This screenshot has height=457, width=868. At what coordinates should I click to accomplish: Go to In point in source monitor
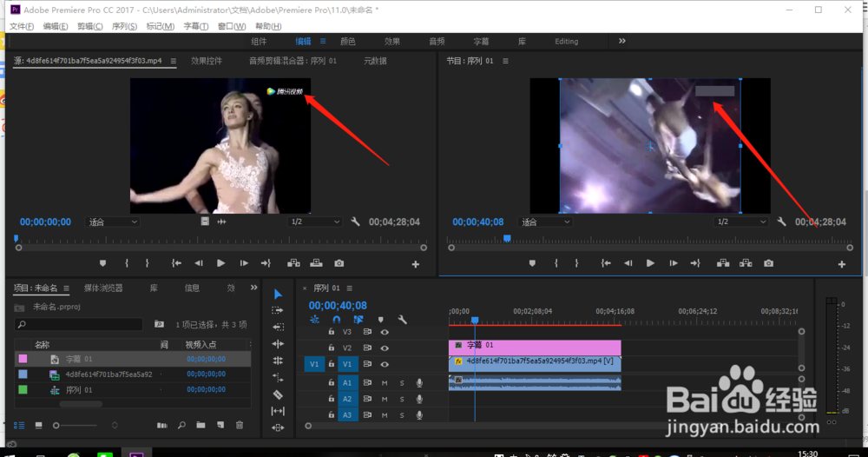coord(176,263)
